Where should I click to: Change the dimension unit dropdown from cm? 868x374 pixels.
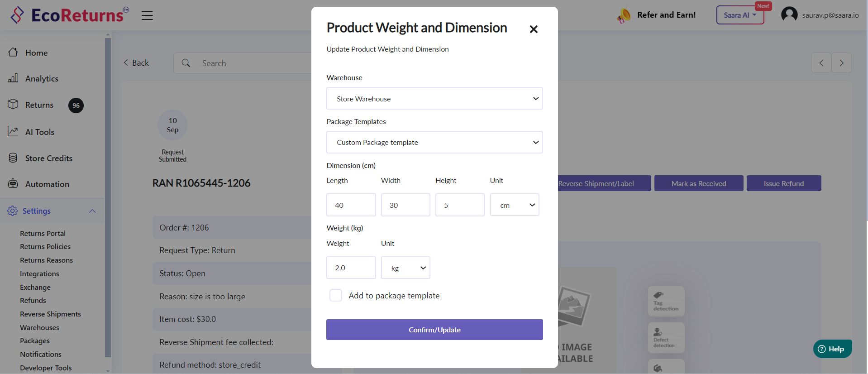click(514, 205)
